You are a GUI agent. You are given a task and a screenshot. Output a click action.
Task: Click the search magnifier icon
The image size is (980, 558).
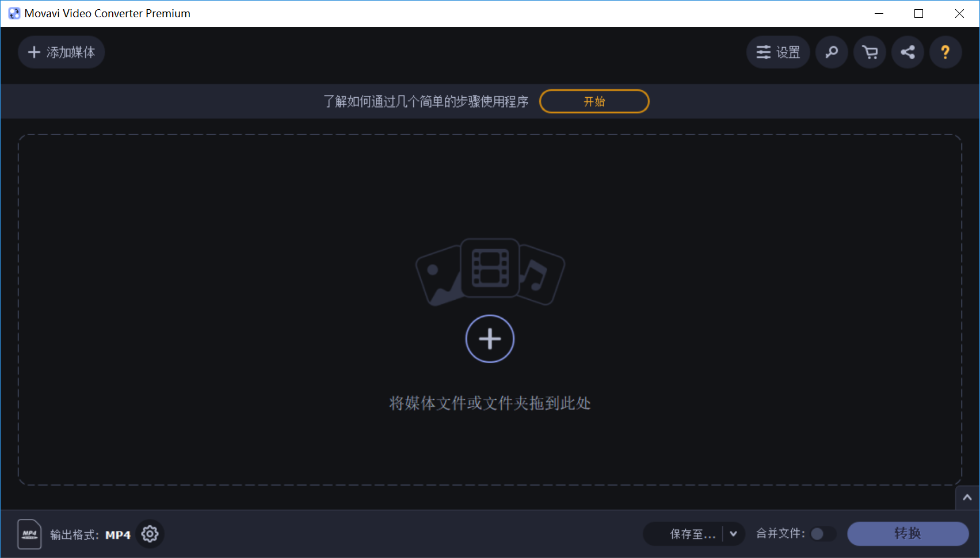832,52
